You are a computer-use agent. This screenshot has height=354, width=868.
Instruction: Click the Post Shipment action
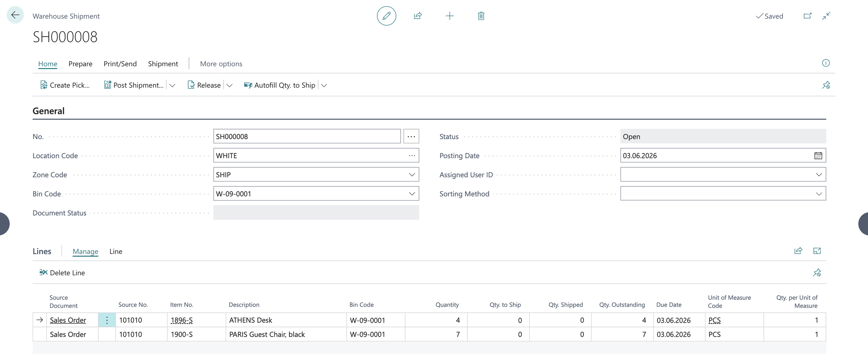[x=134, y=85]
